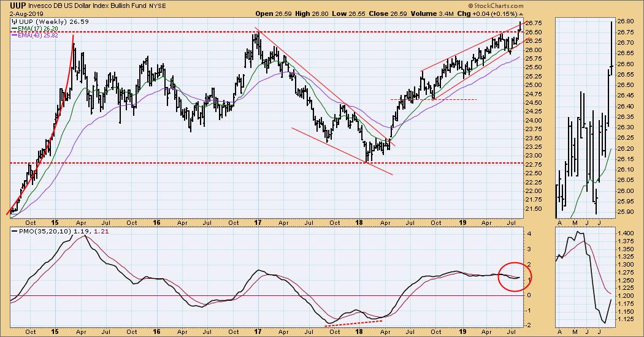Open the StockCharts.com copyright link
This screenshot has height=337, width=644.
[x=496, y=6]
